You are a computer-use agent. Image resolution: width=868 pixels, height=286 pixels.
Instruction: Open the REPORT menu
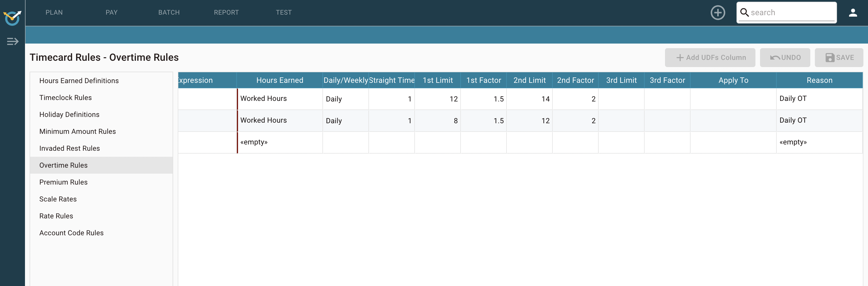point(226,12)
